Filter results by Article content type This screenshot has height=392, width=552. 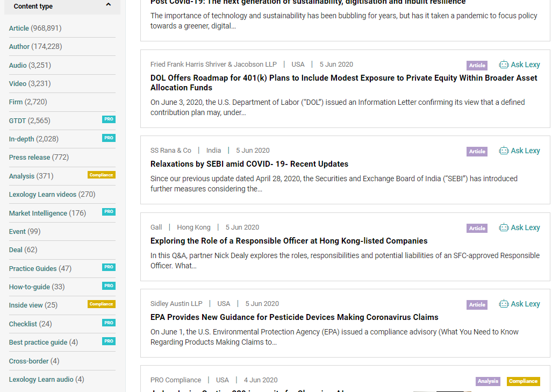pyautogui.click(x=19, y=27)
